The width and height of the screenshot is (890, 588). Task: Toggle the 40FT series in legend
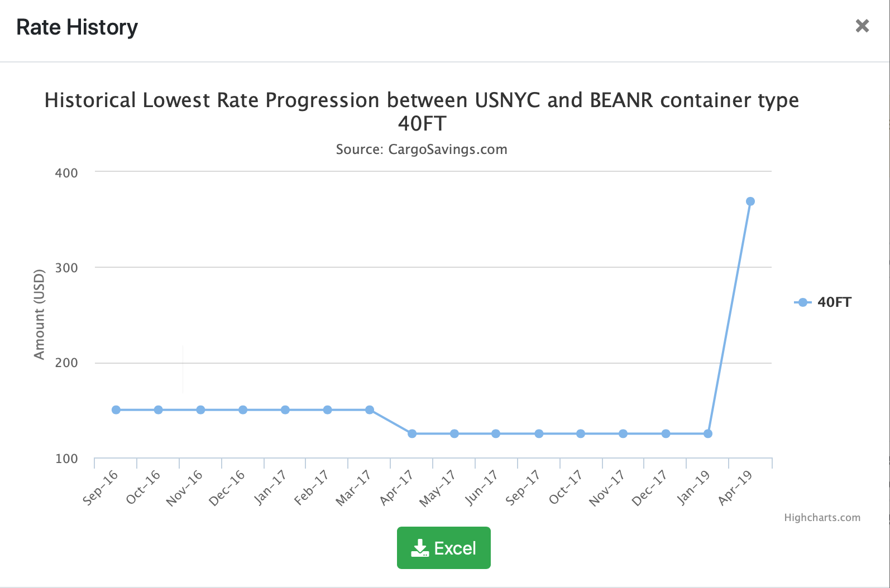834,302
